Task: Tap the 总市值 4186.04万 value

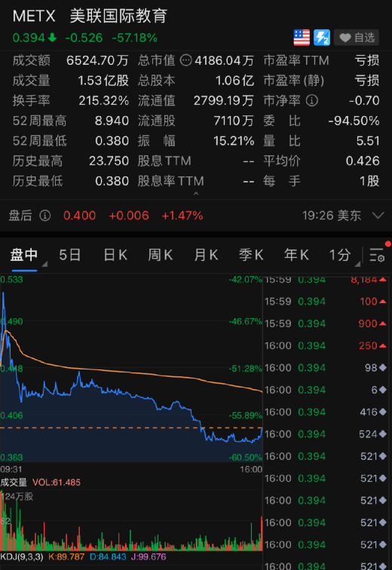Action: pos(224,60)
